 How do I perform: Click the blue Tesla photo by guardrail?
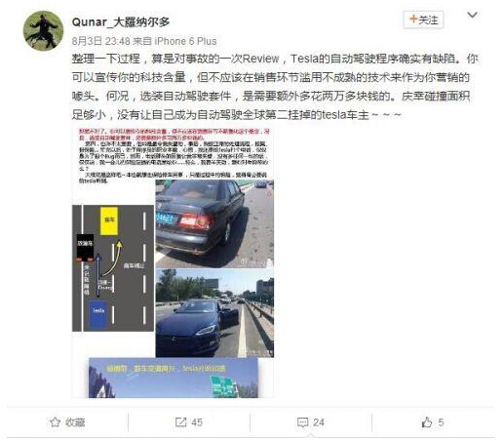pyautogui.click(x=214, y=313)
